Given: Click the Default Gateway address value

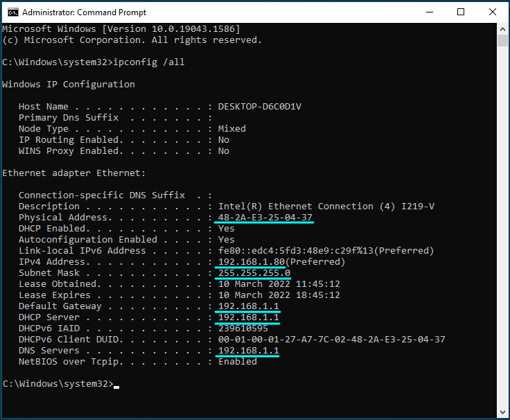Looking at the screenshot, I should [248, 306].
